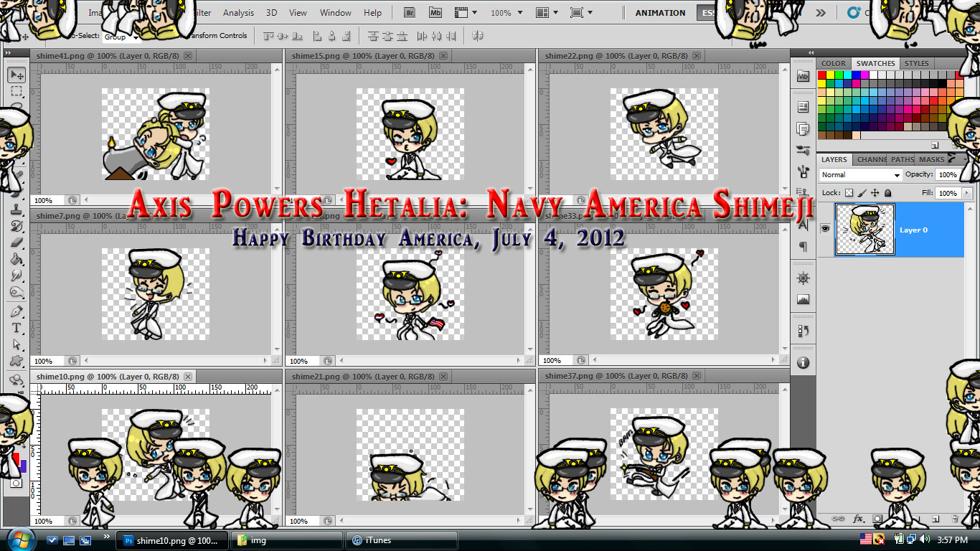Toggle lock transparent pixels
This screenshot has height=551, width=980.
(x=849, y=193)
